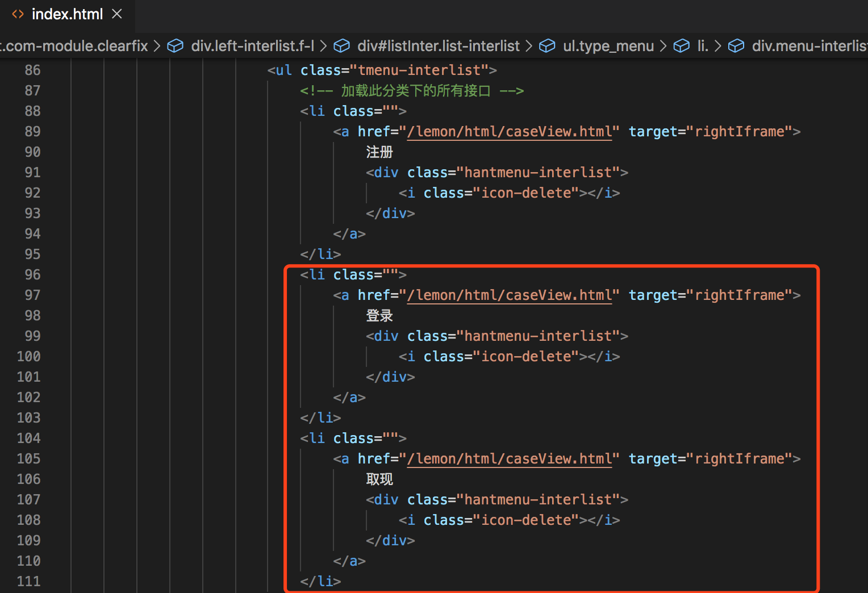
Task: Open breadcrumb div.left-interlist.f-l
Action: click(252, 46)
